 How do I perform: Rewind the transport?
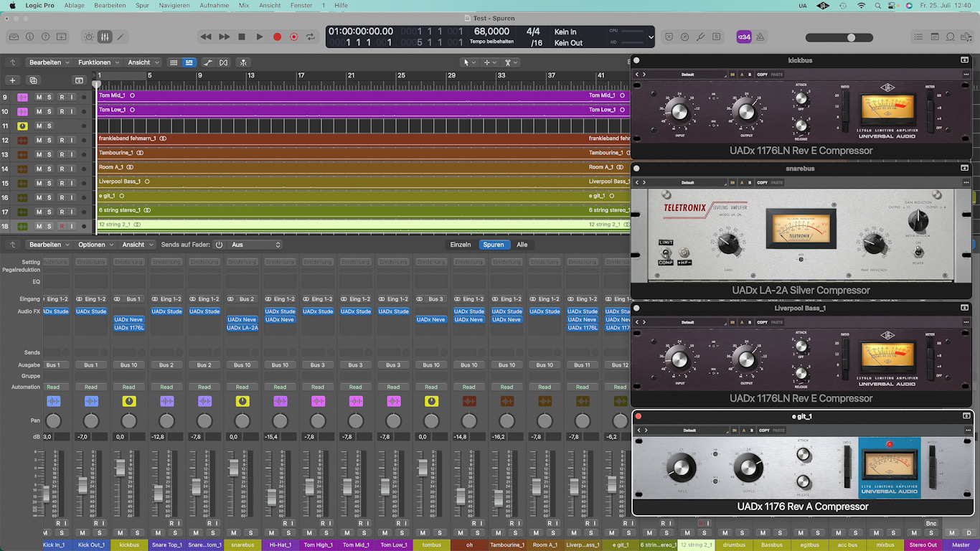pos(206,37)
